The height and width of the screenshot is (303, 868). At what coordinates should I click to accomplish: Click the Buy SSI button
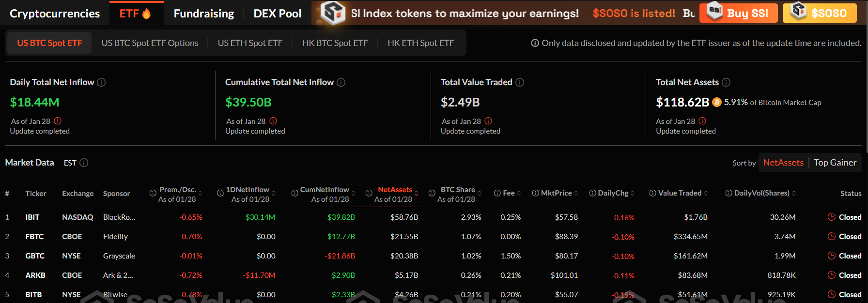pyautogui.click(x=739, y=13)
